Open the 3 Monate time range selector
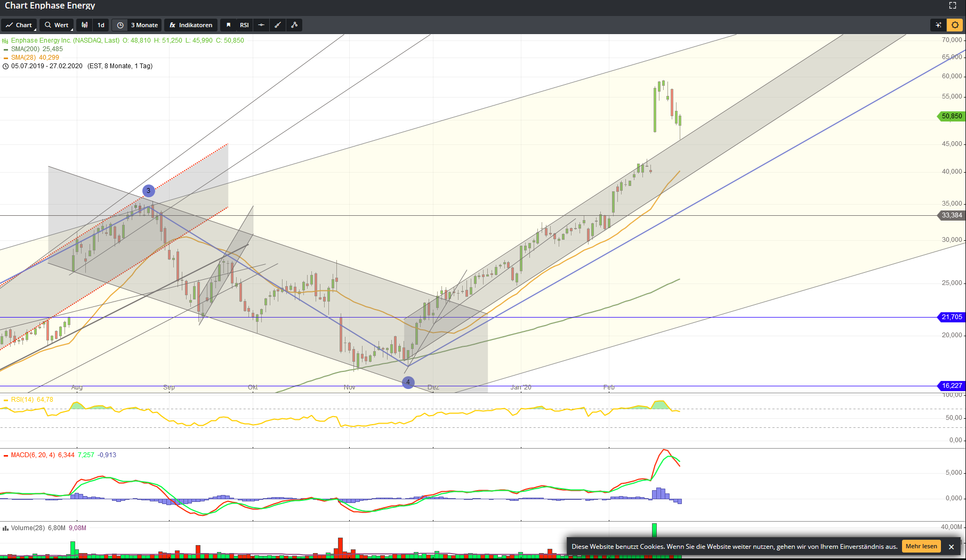This screenshot has width=966, height=560. point(144,25)
